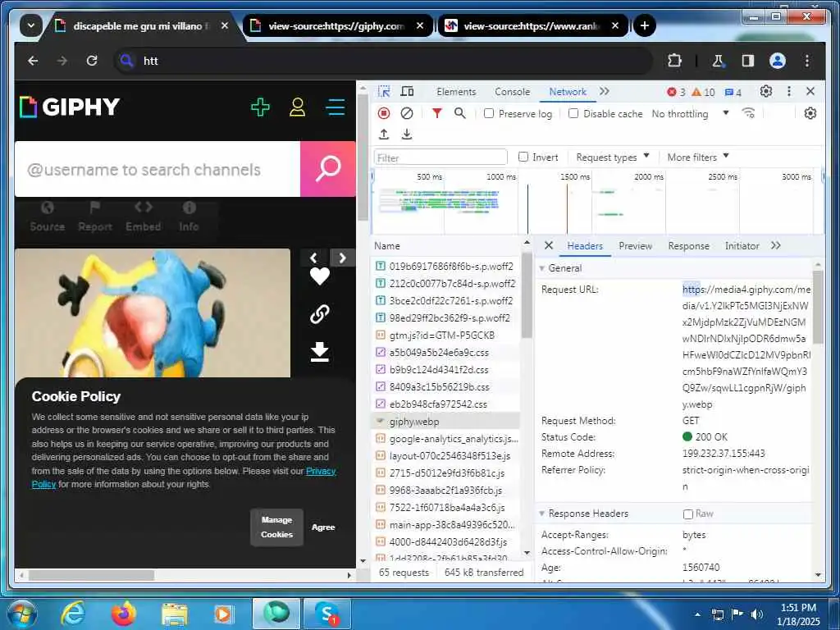840x630 pixels.
Task: Open DevTools settings gear
Action: [x=766, y=92]
